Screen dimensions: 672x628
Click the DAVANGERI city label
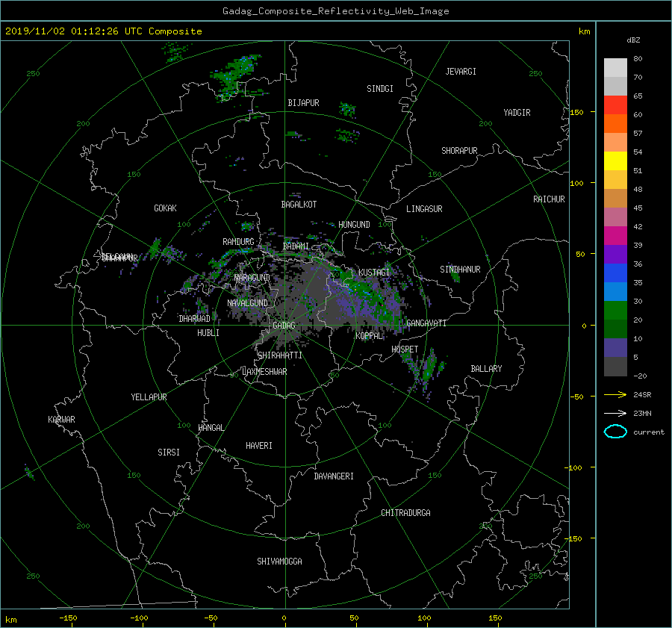point(334,476)
